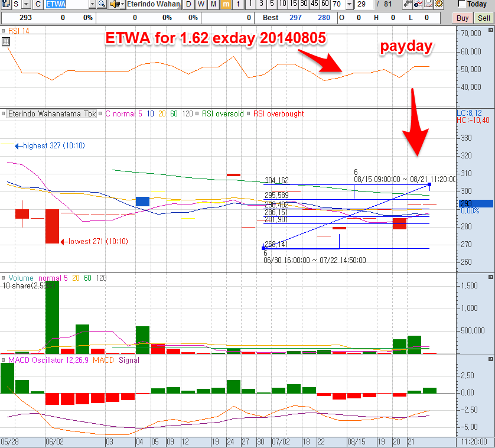Screen dimensions: 495x448
Task: Toggle the MACD Oscillator legend marker box
Action: click(3, 360)
